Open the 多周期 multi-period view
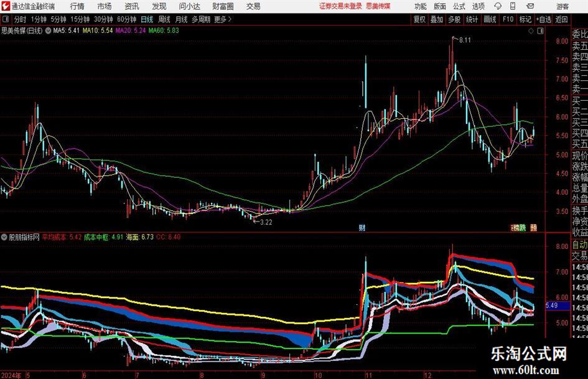The width and height of the screenshot is (588, 379). point(201,19)
